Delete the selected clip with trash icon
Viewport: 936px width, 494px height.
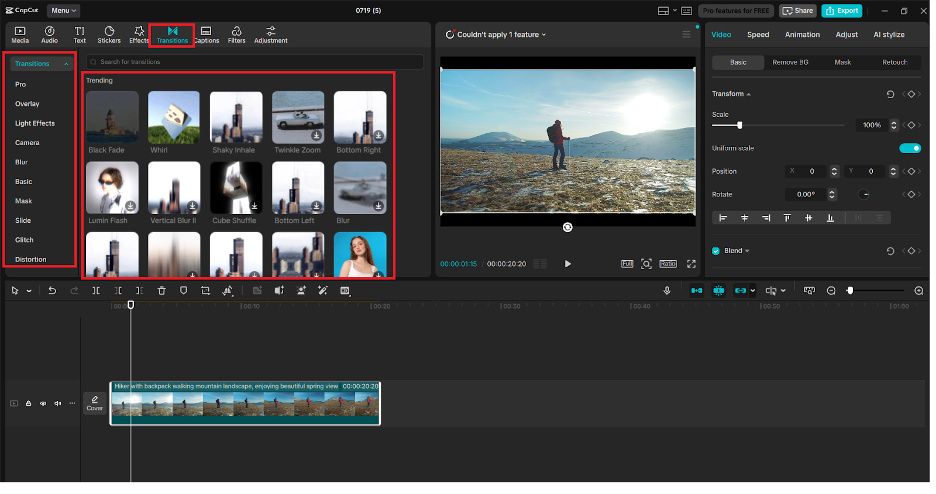tap(162, 291)
